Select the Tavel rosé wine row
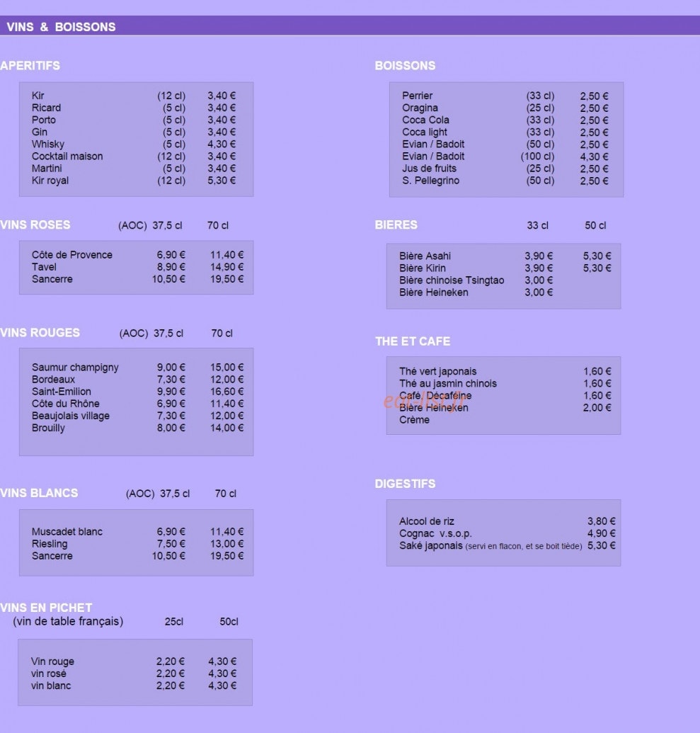This screenshot has width=700, height=733. [x=137, y=267]
